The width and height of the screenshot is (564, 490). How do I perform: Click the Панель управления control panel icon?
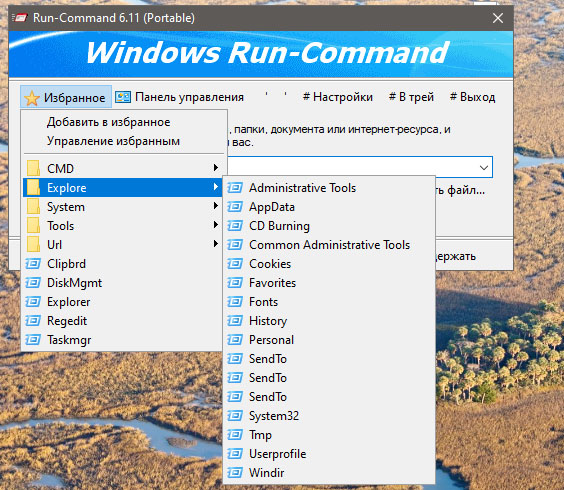[123, 97]
